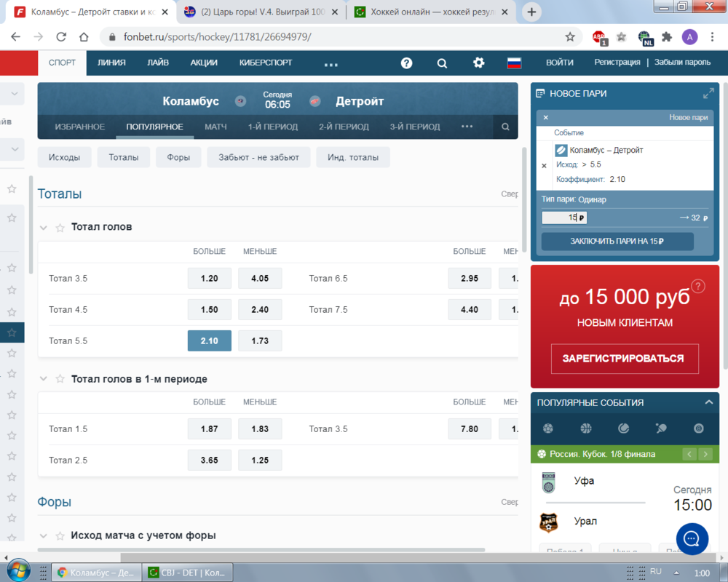Place bet with ЗАКЛЮЧИТЬ ПАРИ НА 15₽

coord(617,241)
